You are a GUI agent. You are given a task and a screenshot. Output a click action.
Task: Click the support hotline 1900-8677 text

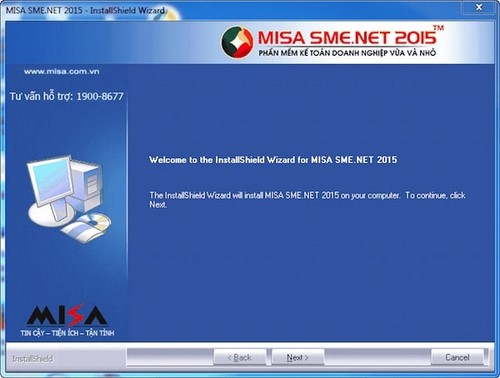(x=66, y=96)
